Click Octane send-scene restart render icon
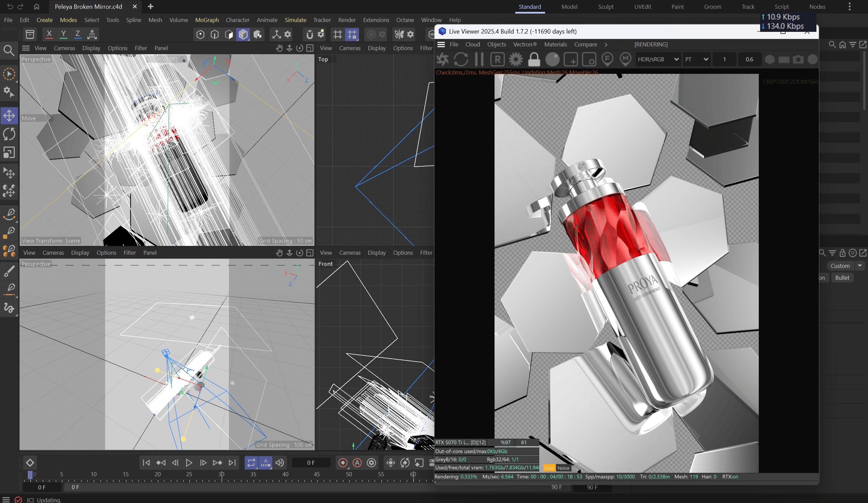 (x=443, y=59)
